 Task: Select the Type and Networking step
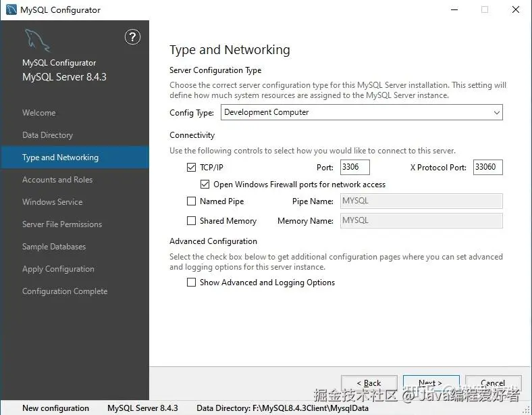click(75, 157)
